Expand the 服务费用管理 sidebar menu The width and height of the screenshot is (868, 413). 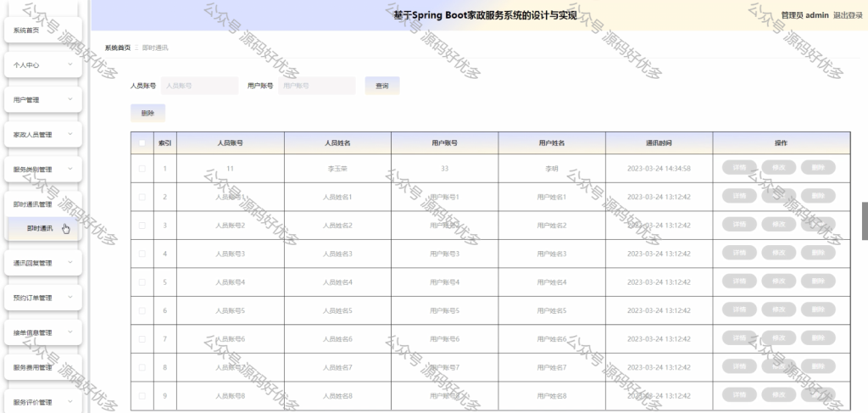click(x=43, y=367)
